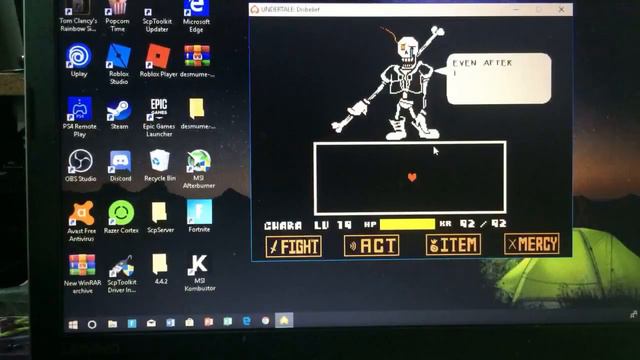Select Roblox Player icon
Viewport: 640px width, 360px height.
[x=158, y=60]
